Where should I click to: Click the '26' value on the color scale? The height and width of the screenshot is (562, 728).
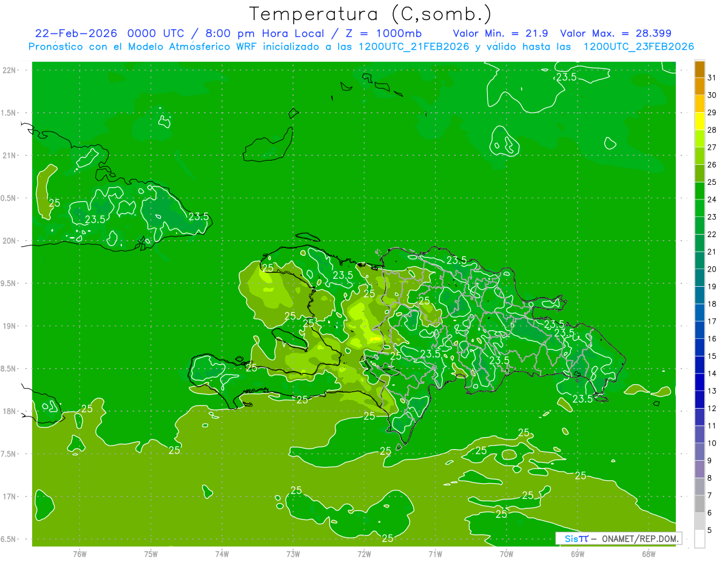click(x=712, y=165)
